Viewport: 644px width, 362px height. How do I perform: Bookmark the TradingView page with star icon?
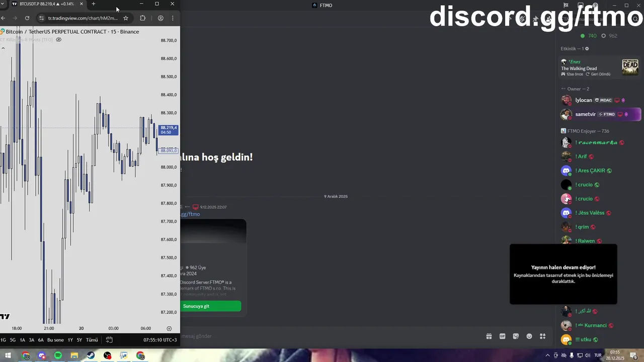point(126,18)
